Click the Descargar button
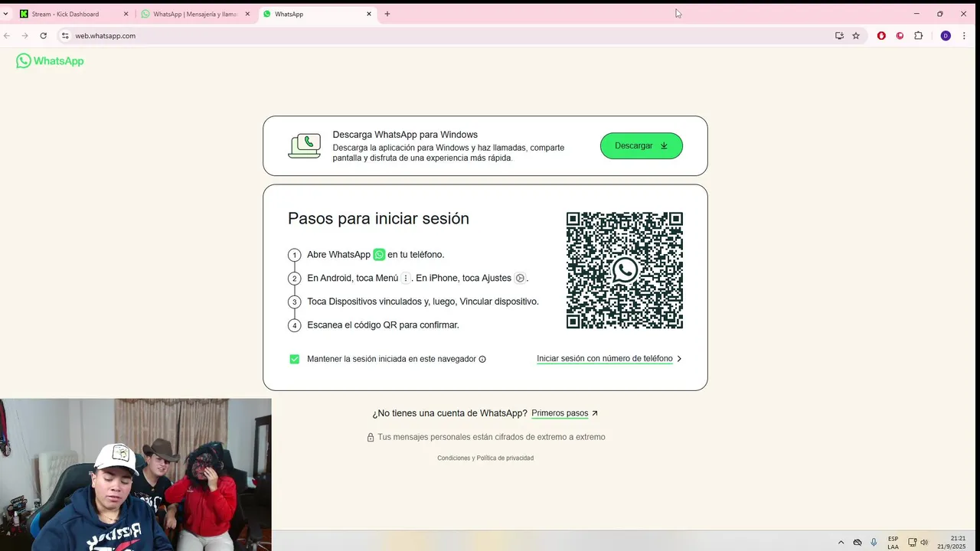 tap(642, 146)
